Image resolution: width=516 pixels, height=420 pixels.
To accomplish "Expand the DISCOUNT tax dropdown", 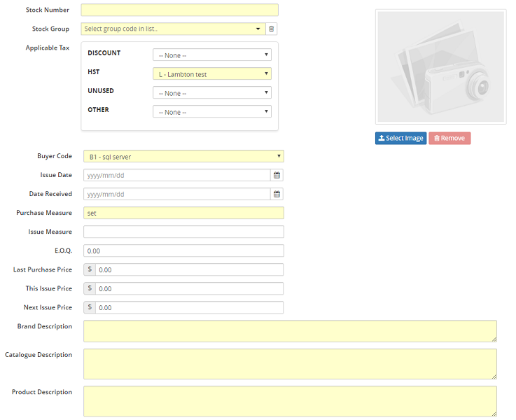I will (x=211, y=55).
